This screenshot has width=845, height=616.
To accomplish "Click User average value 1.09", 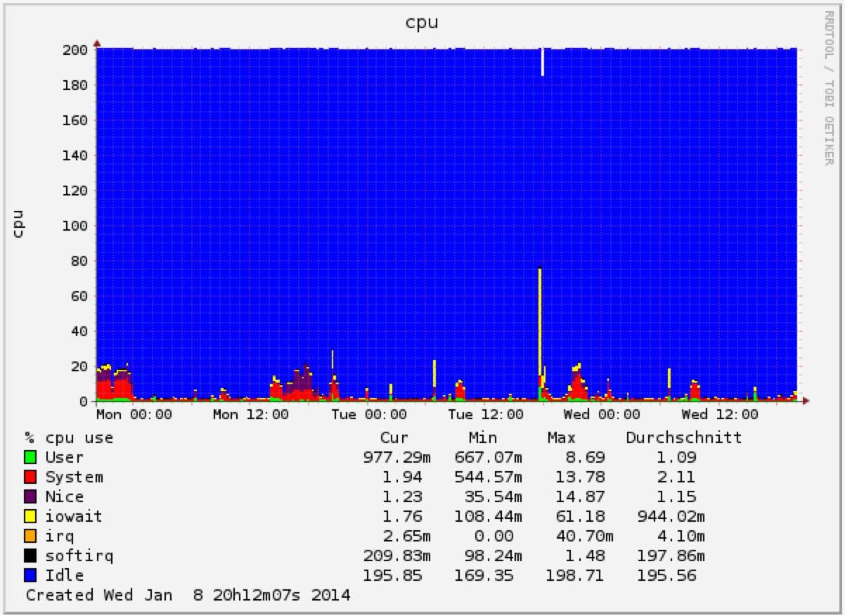I will 678,457.
